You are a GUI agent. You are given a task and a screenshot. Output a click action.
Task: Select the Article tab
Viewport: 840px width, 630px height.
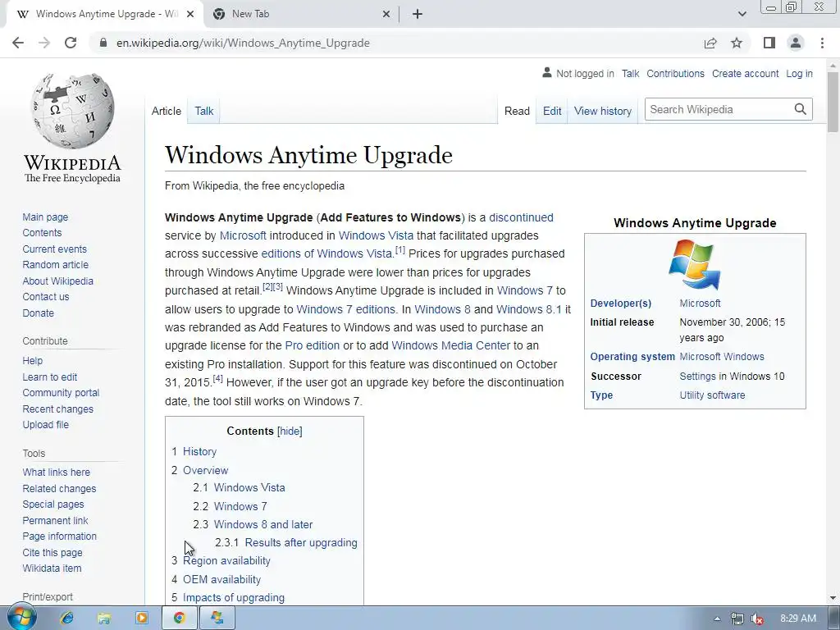pyautogui.click(x=166, y=111)
